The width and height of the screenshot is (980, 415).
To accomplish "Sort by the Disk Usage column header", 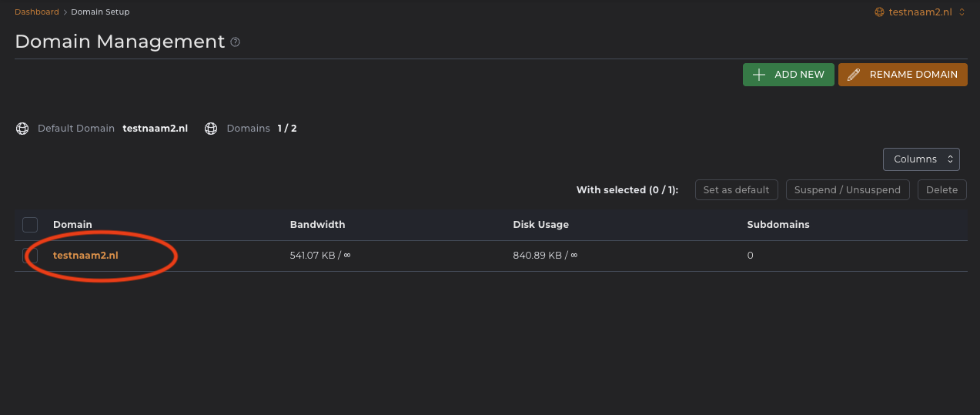I will click(x=540, y=225).
